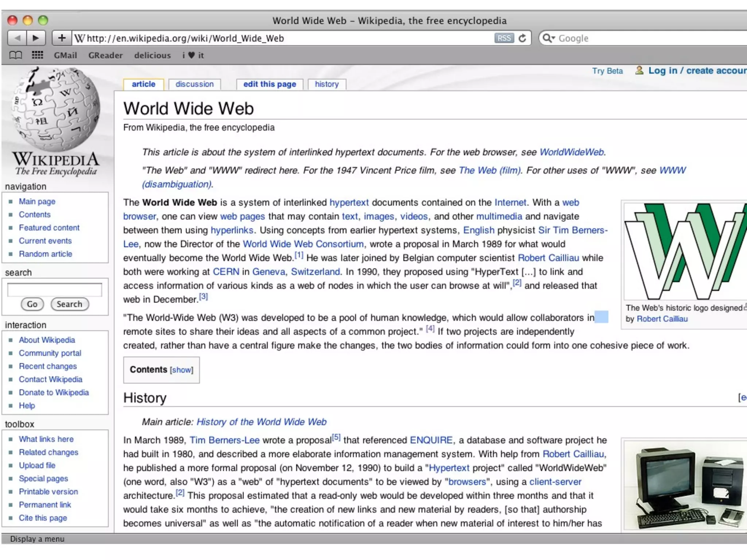Click the Wikipedia search text field

[x=55, y=290]
